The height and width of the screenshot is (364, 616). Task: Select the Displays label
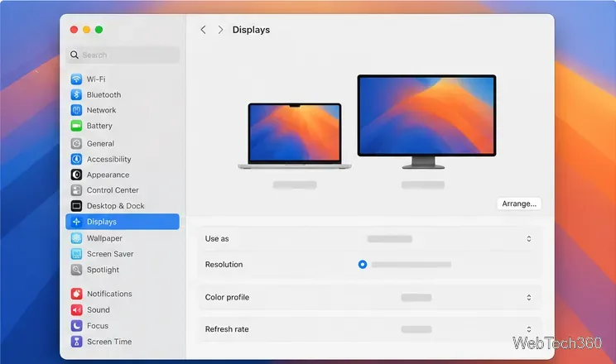(101, 222)
